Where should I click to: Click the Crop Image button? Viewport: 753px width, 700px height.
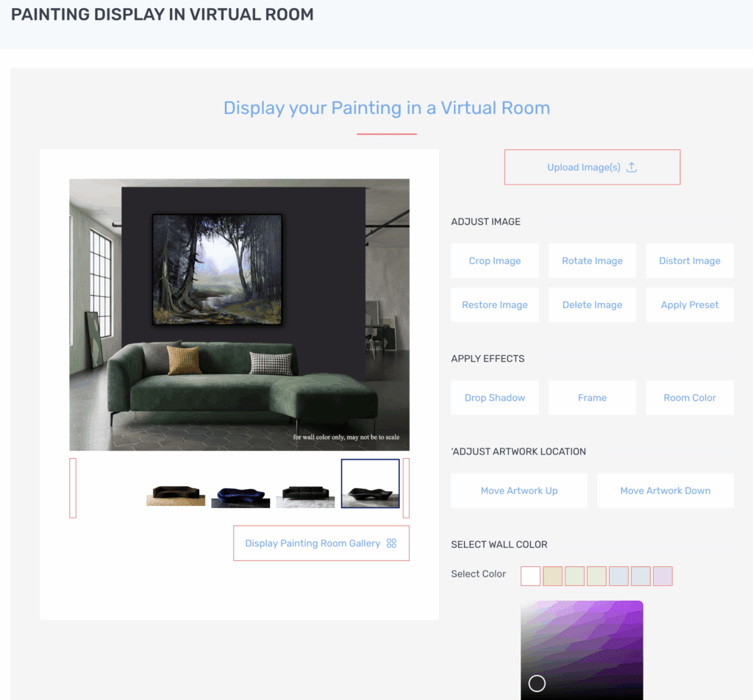point(495,260)
